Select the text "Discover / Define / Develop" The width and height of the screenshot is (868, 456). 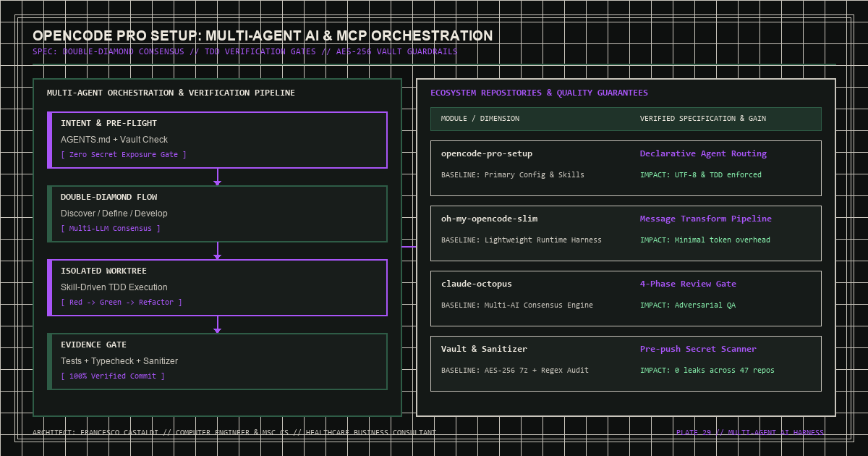[x=114, y=213]
